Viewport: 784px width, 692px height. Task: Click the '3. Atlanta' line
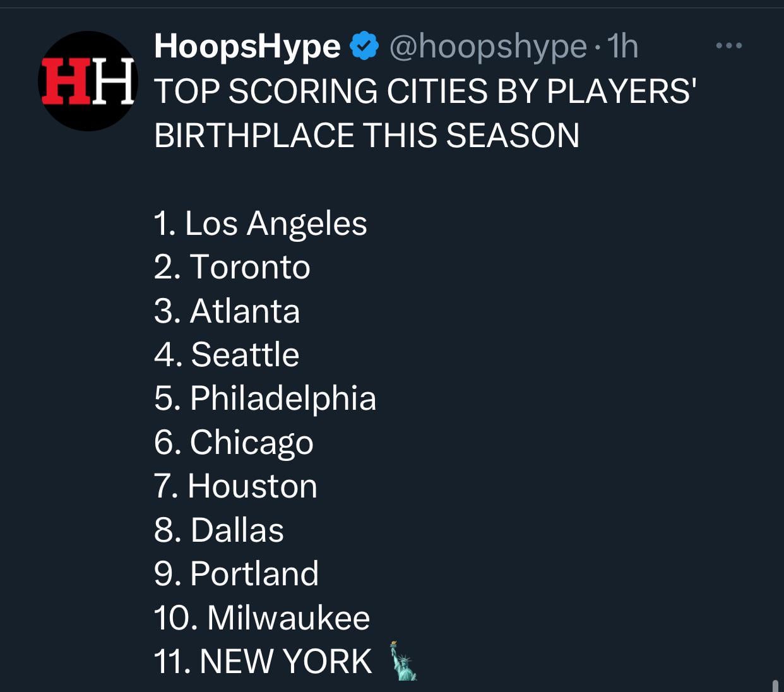pos(227,311)
